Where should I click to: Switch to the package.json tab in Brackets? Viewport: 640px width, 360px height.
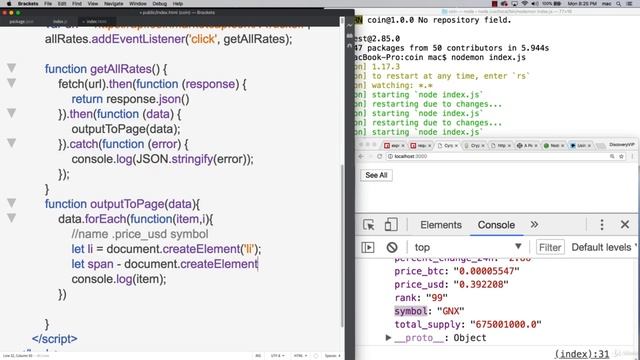click(x=21, y=21)
